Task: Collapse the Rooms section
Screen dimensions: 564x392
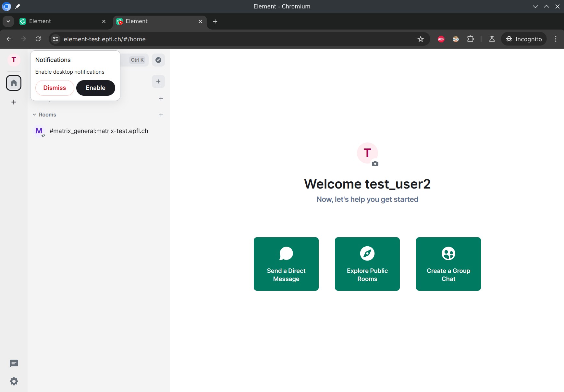Action: pyautogui.click(x=34, y=115)
